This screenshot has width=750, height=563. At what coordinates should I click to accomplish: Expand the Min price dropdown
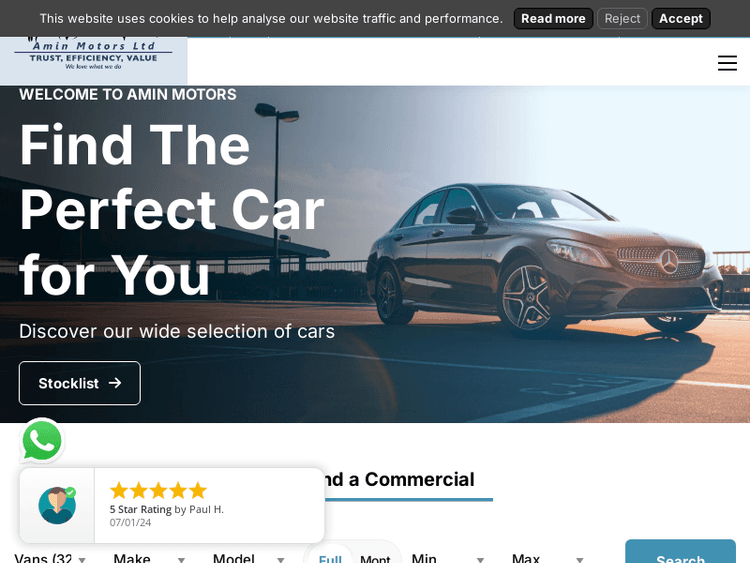(x=448, y=558)
